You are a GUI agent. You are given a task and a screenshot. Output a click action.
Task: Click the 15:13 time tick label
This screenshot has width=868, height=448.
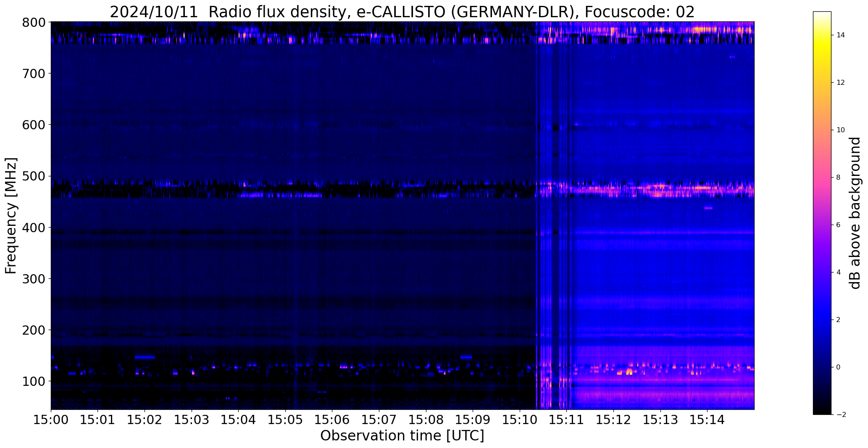coord(661,420)
